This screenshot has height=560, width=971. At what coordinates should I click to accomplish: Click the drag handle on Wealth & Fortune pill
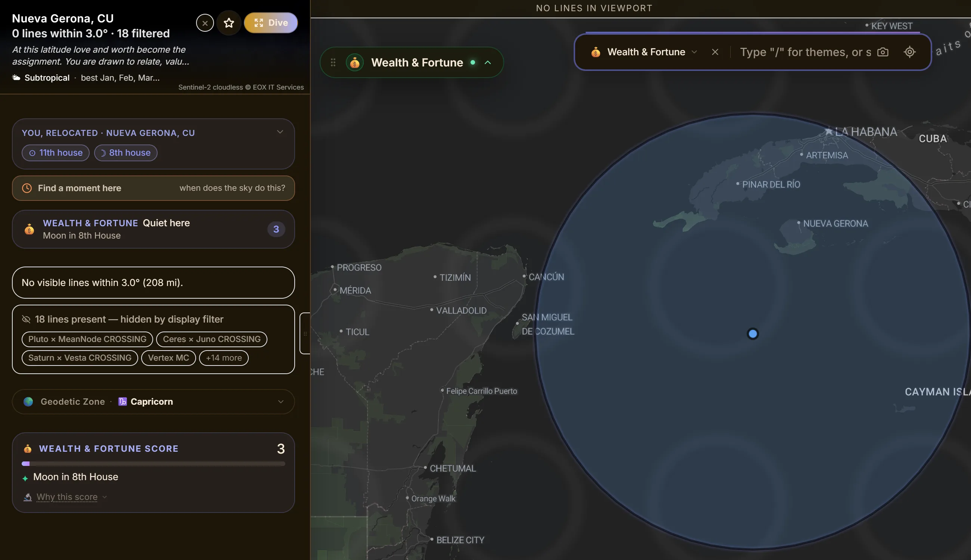point(333,62)
